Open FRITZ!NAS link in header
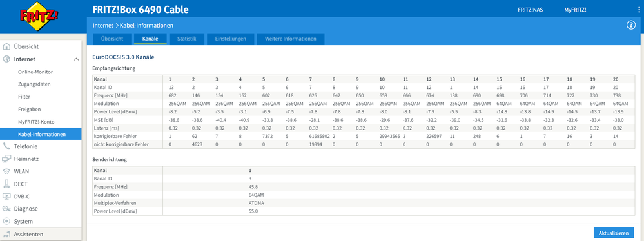 click(x=531, y=10)
